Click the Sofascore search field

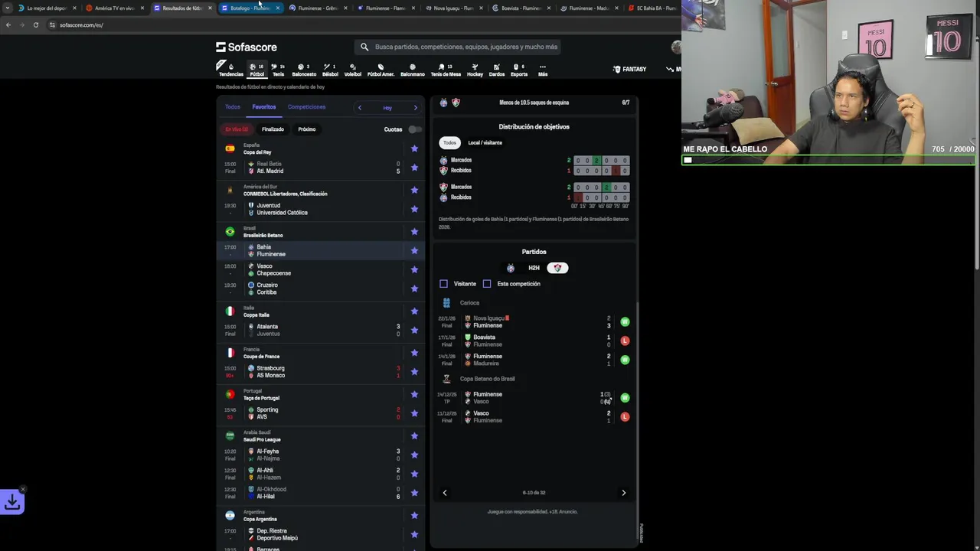click(458, 47)
